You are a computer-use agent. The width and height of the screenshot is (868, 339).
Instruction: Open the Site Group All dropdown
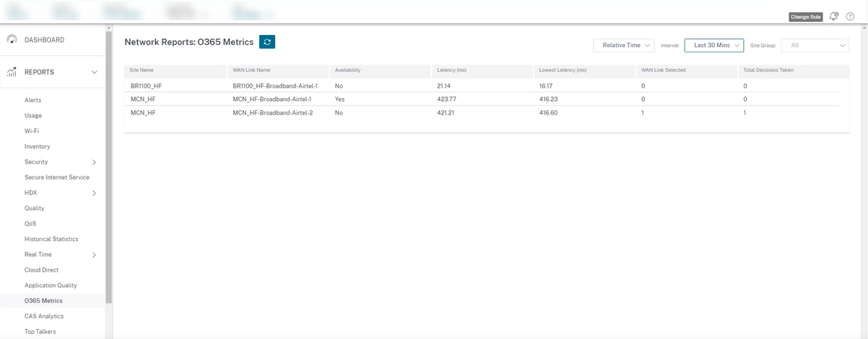click(815, 46)
